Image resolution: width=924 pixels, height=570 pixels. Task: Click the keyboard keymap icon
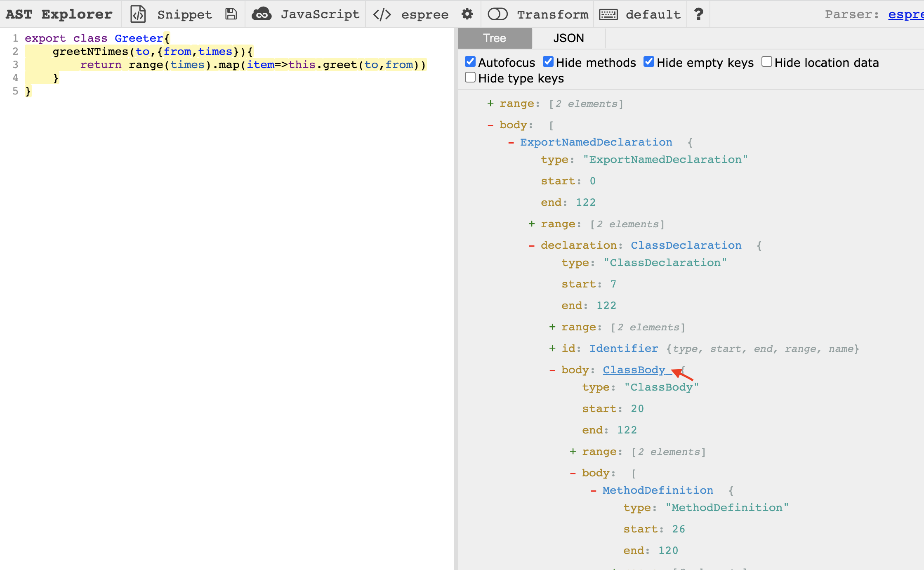[608, 14]
